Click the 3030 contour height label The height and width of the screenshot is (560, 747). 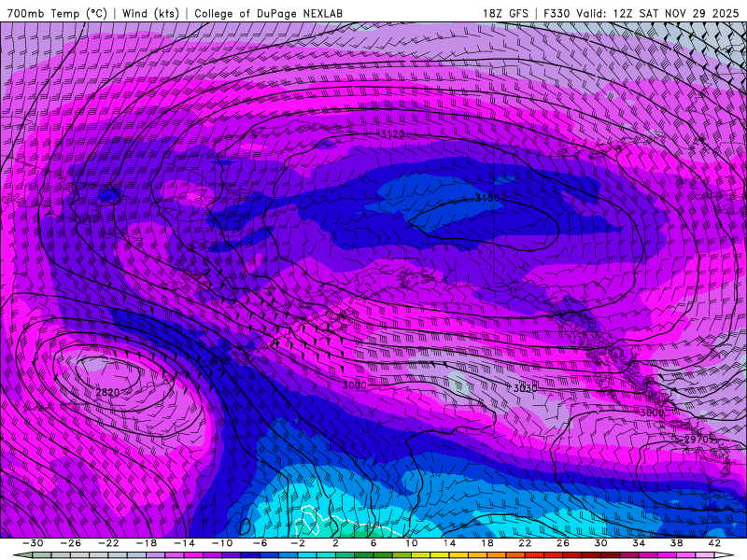[x=526, y=388]
